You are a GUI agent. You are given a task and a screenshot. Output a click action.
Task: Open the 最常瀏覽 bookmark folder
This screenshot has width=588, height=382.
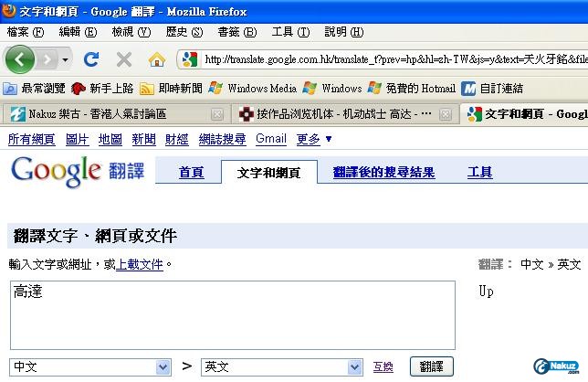point(34,89)
